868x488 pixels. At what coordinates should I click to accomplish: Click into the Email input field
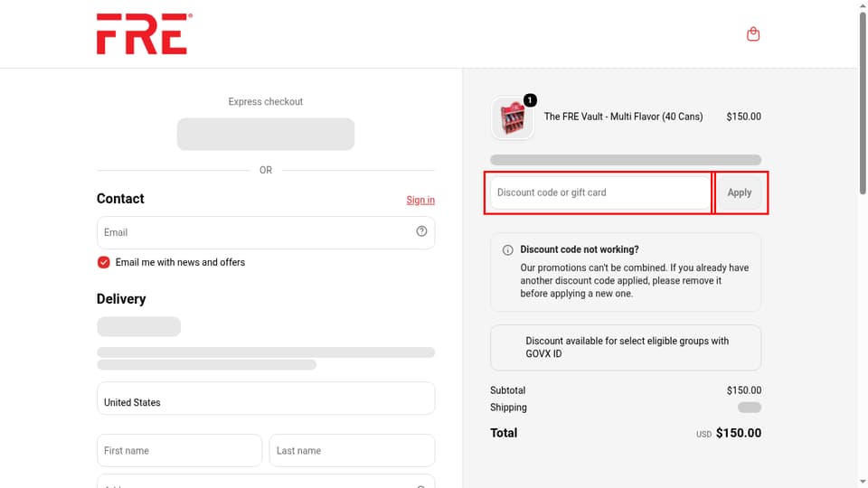click(x=266, y=232)
